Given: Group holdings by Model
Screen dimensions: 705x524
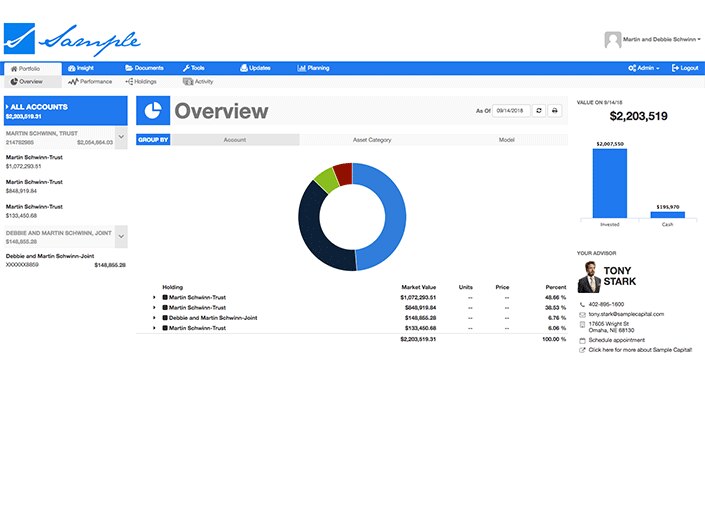Looking at the screenshot, I should (x=506, y=140).
